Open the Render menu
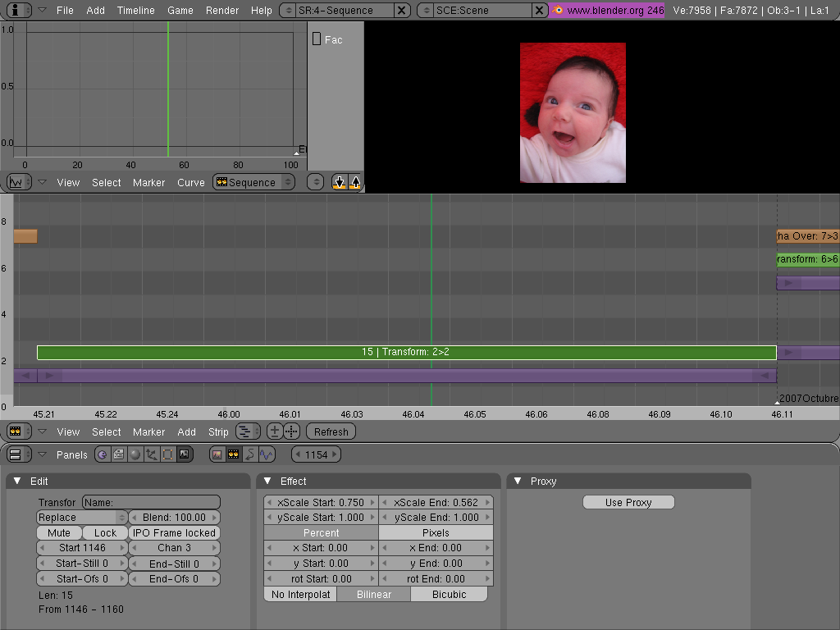840x630 pixels. tap(222, 10)
